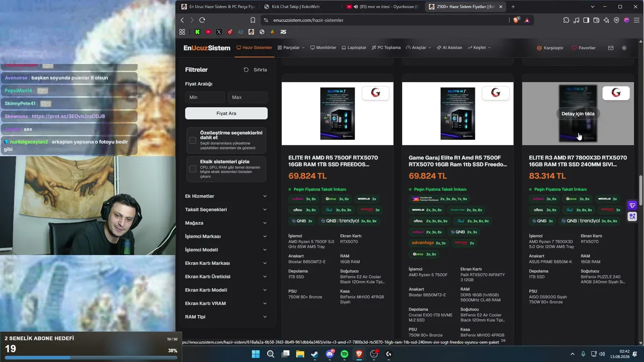Image resolution: width=644 pixels, height=362 pixels.
Task: Mute the audio playing in the YouTube tab
Action: click(x=356, y=7)
